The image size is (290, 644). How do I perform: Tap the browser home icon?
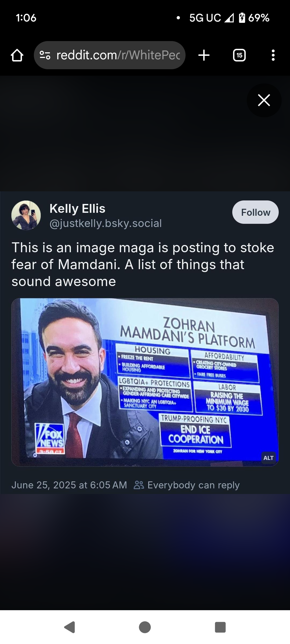point(17,55)
